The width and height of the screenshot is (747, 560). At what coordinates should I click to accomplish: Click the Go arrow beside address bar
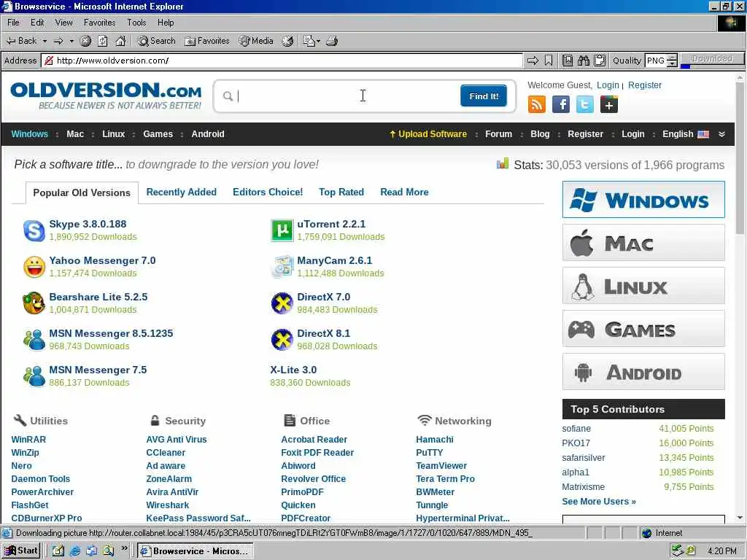tap(533, 61)
